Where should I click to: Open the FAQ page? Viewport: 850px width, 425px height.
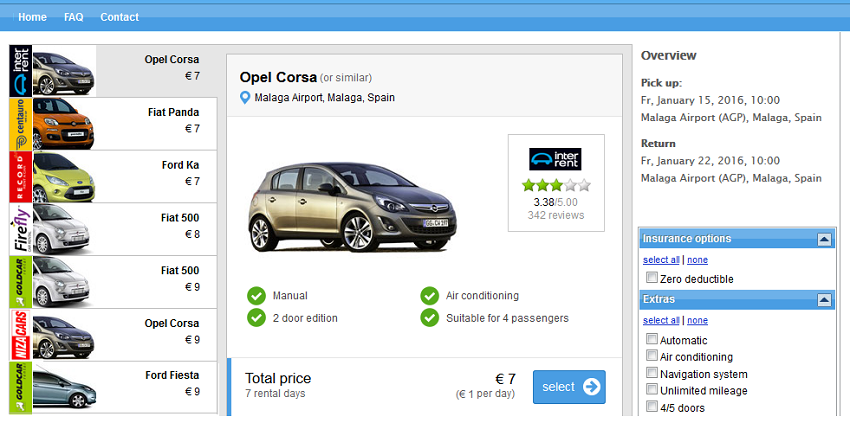click(74, 17)
